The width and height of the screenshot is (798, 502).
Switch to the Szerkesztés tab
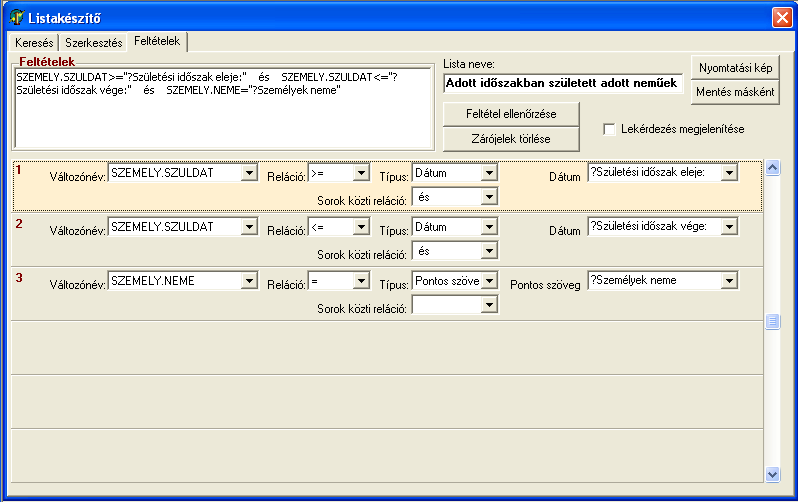tap(94, 43)
